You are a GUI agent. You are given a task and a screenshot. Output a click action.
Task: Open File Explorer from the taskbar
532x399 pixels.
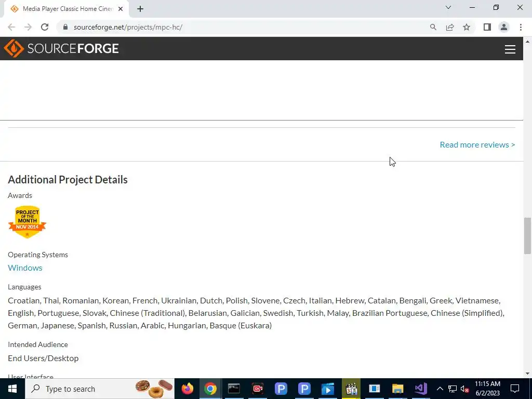(397, 389)
